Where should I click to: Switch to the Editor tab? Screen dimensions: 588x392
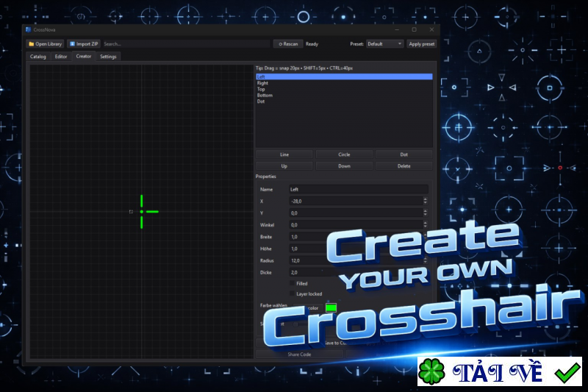coord(61,57)
